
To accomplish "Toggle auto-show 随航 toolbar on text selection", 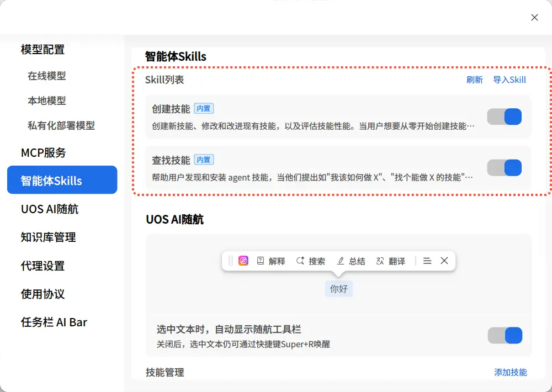I will tap(505, 335).
